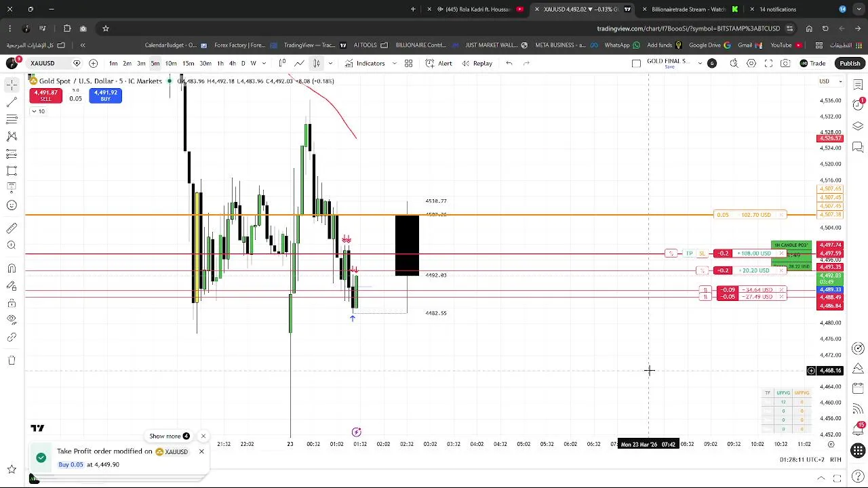Edit the 0.05 order quantity field

75,99
